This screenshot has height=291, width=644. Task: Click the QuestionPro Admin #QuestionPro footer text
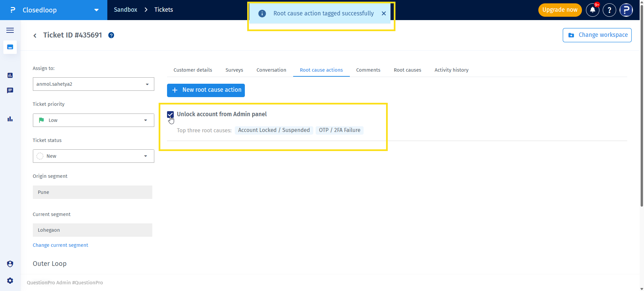coord(65,283)
